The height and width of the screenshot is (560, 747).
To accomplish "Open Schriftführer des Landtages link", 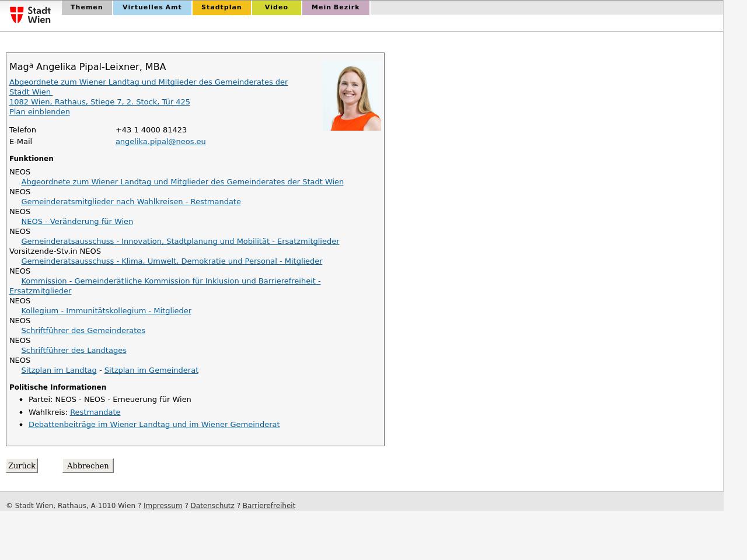I will [x=74, y=350].
